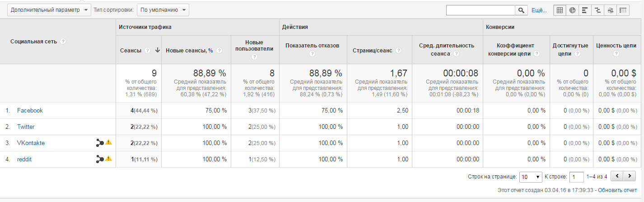
Task: Click the search magnifier button
Action: tap(522, 10)
